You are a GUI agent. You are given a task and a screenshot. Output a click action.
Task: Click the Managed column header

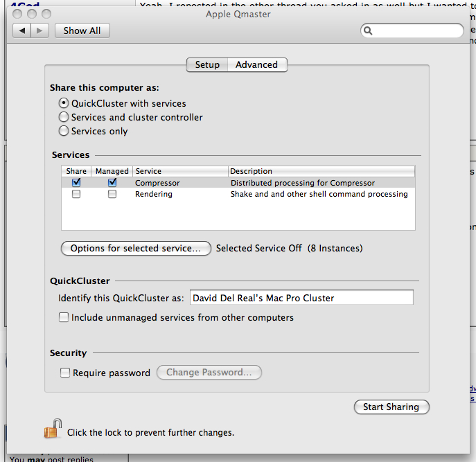point(112,171)
